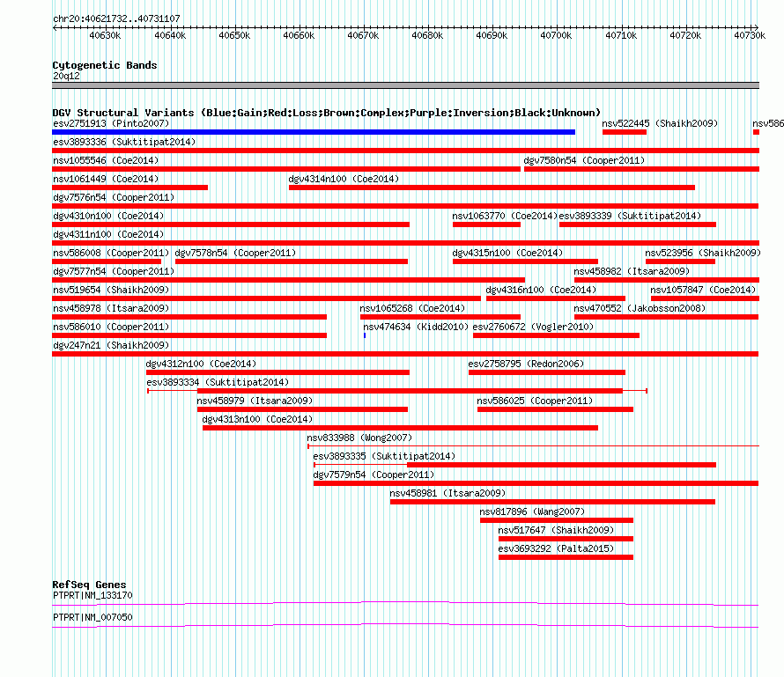Open the dgv7578n54 (Cooper2011) variant
Screen dimensions: 784x677
point(292,261)
